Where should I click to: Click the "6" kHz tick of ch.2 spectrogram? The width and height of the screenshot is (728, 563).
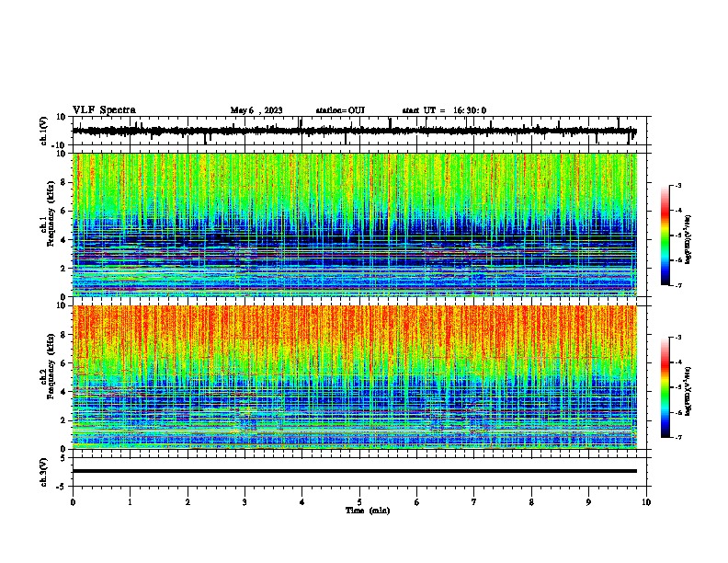(x=63, y=363)
